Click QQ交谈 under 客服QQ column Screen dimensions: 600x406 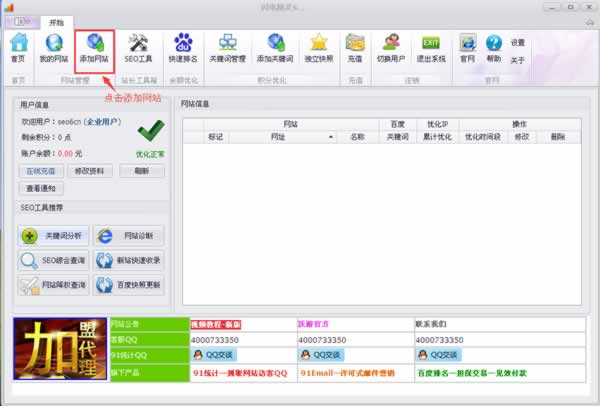pos(215,354)
